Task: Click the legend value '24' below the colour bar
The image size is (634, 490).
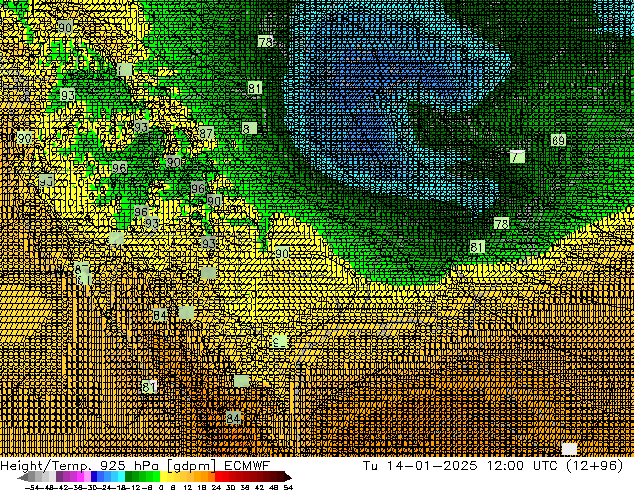Action: tap(216, 487)
